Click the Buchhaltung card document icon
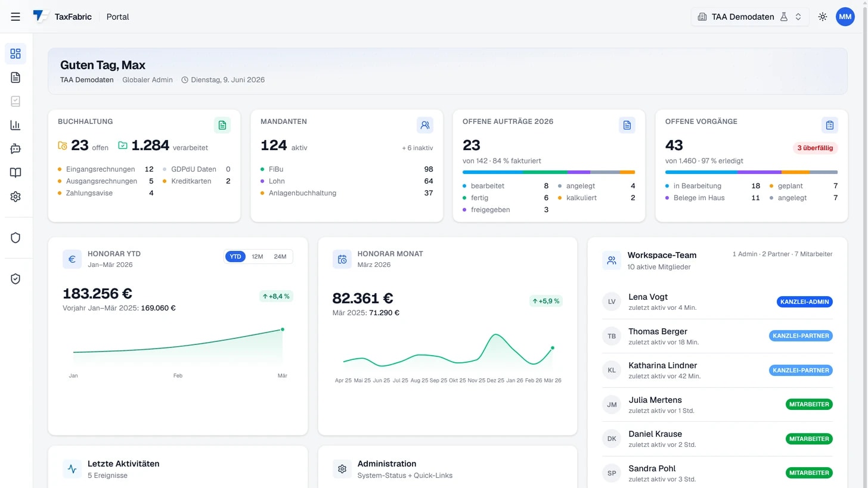868x488 pixels. click(222, 125)
